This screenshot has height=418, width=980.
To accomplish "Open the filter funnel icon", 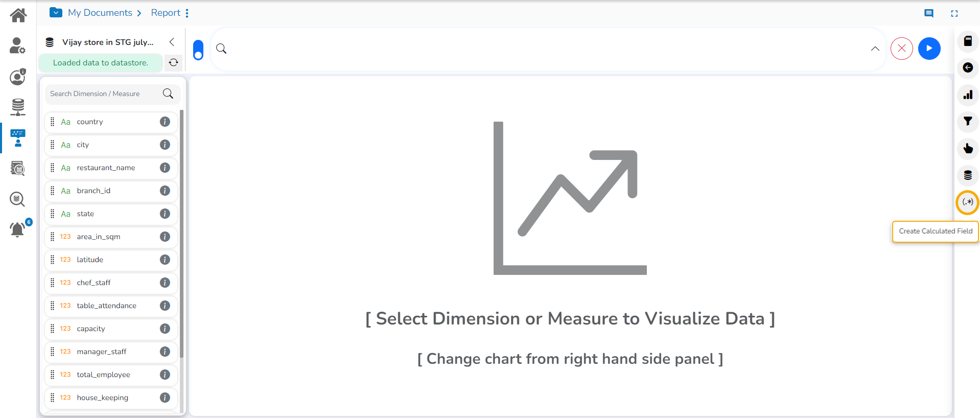I will pos(967,122).
